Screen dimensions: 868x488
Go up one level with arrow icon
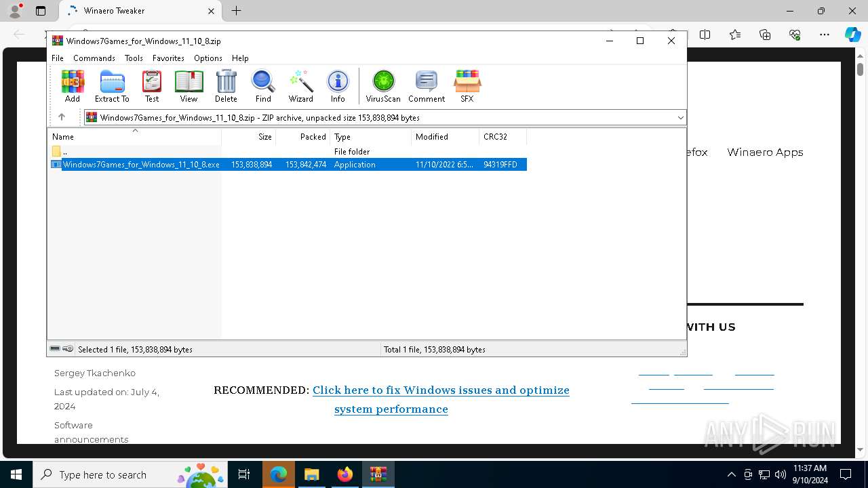[62, 117]
